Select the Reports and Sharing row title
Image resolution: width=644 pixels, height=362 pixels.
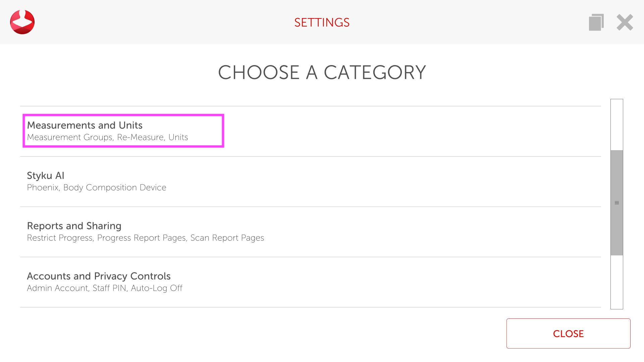pyautogui.click(x=74, y=226)
